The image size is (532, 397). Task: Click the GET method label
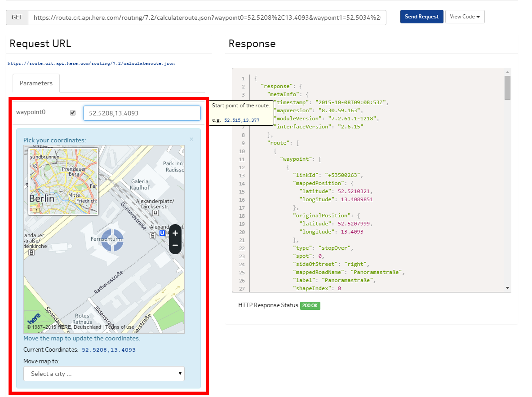[17, 18]
